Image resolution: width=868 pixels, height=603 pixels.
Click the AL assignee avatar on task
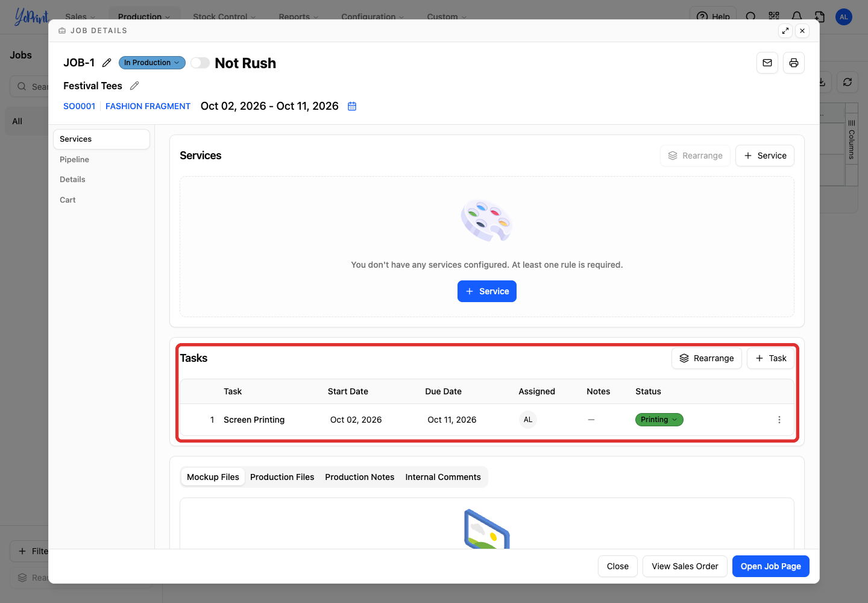pos(528,420)
